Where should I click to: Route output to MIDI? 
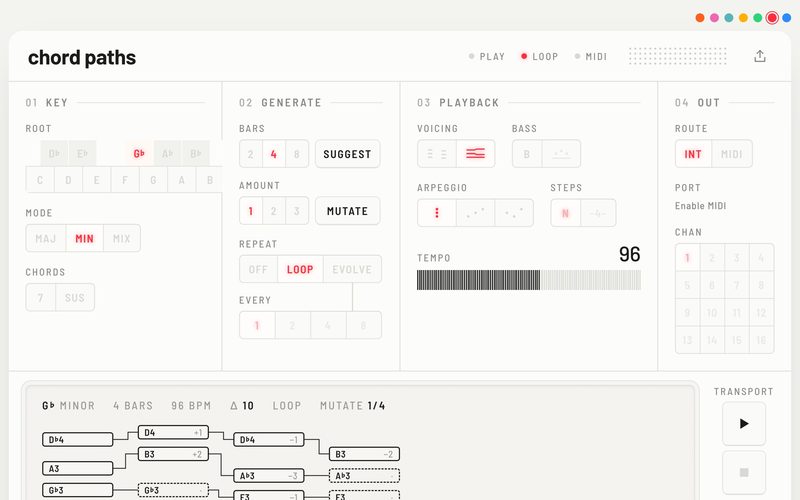[x=732, y=154]
